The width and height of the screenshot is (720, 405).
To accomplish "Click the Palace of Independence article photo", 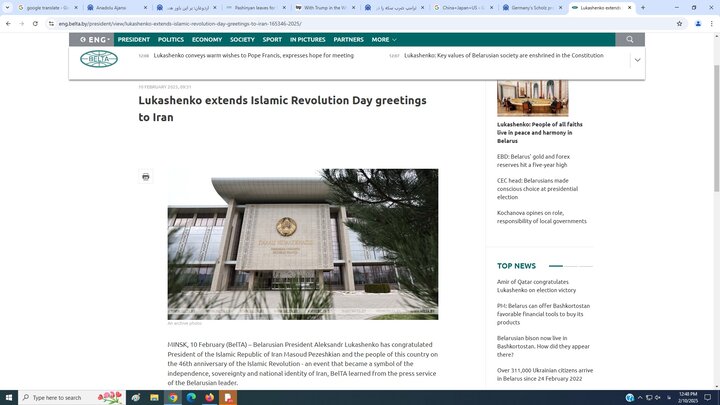I will pos(302,243).
